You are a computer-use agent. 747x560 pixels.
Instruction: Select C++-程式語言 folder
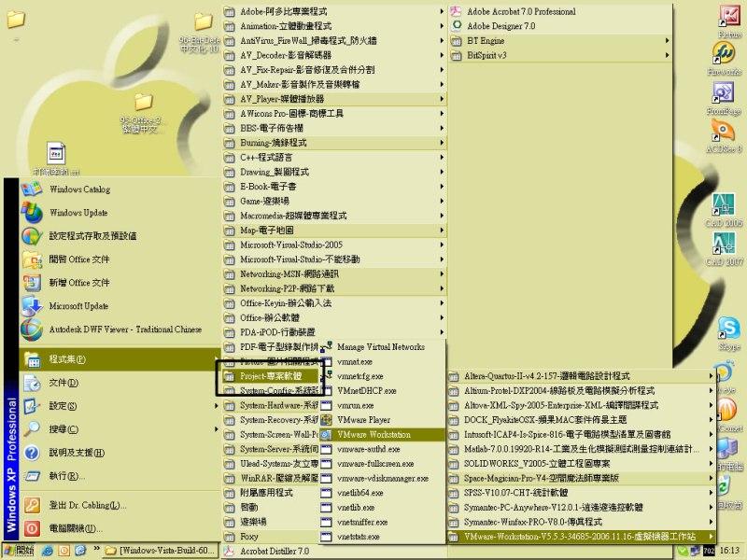pyautogui.click(x=334, y=158)
